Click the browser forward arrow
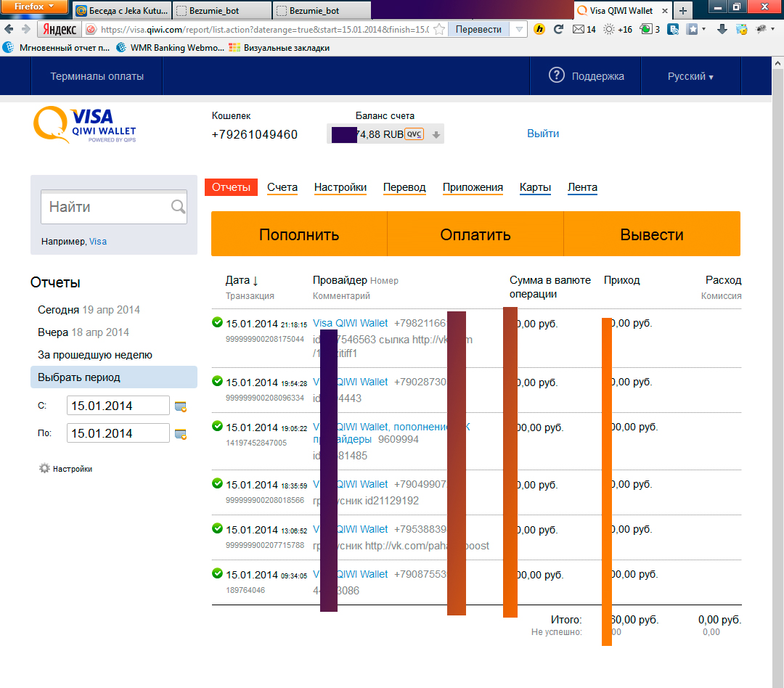This screenshot has height=688, width=784. pos(26,30)
